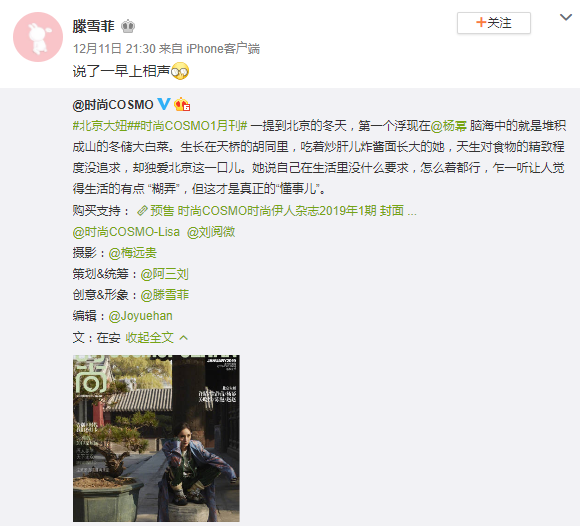
Task: Click the glasses emoji after 相声
Action: (x=180, y=71)
